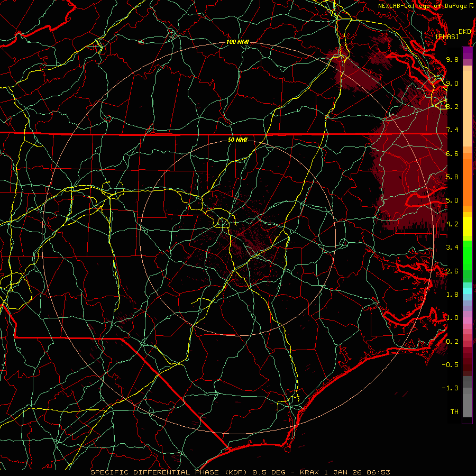Click the '8.2' scale value

(x=452, y=106)
